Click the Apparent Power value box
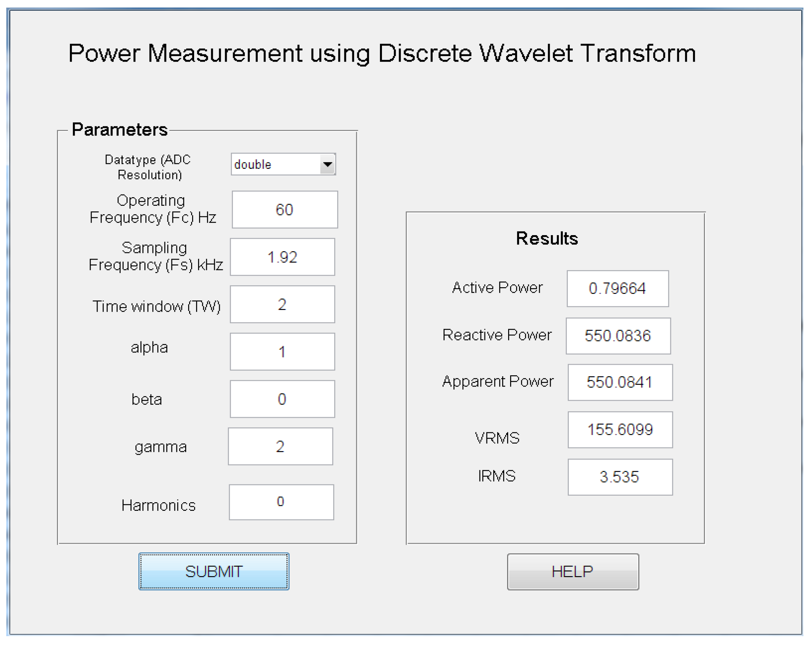The image size is (812, 649). click(x=620, y=383)
